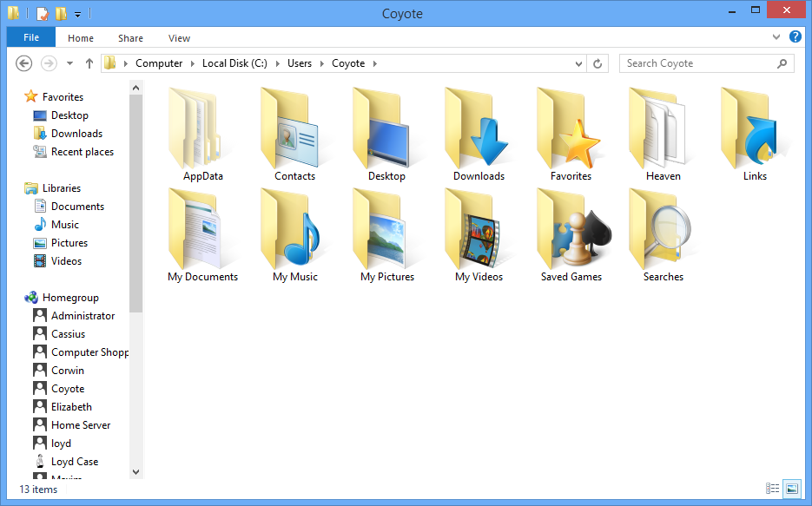The image size is (812, 506).
Task: Select Cassius under Homegroup
Action: (x=68, y=334)
